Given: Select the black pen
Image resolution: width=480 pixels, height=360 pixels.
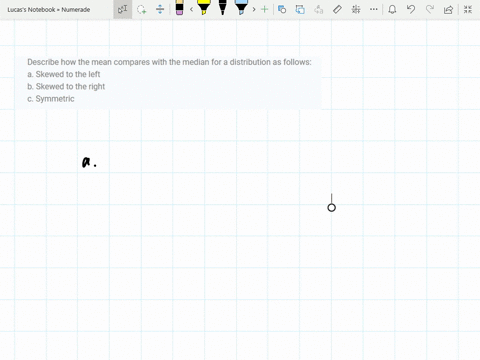Looking at the screenshot, I should tap(223, 7).
